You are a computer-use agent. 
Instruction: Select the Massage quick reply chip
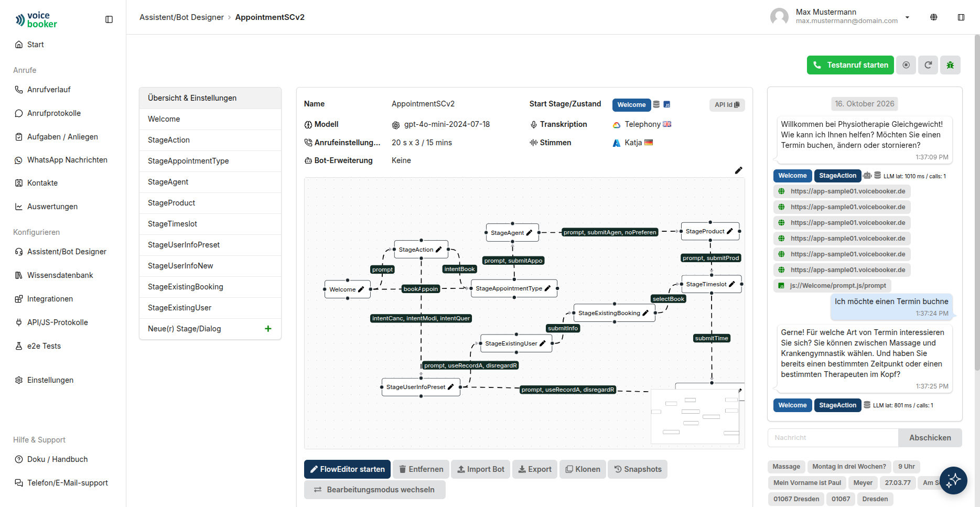pos(786,467)
